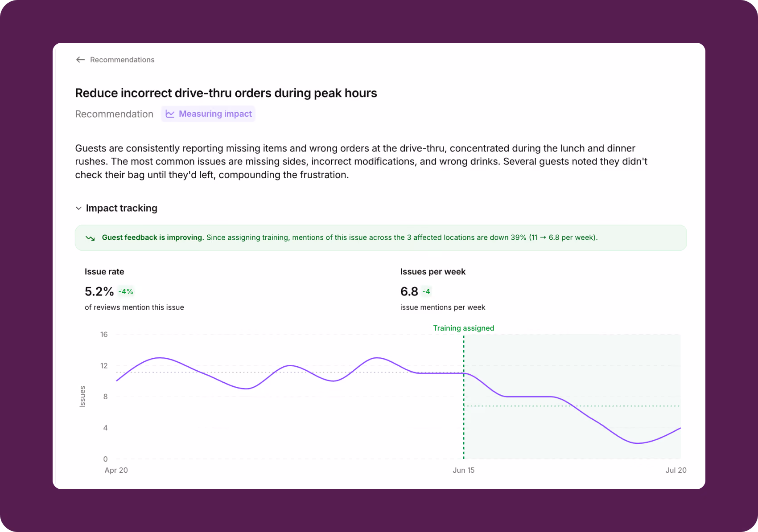The width and height of the screenshot is (758, 532).
Task: Click the Impact tracking section heading
Action: pyautogui.click(x=121, y=208)
